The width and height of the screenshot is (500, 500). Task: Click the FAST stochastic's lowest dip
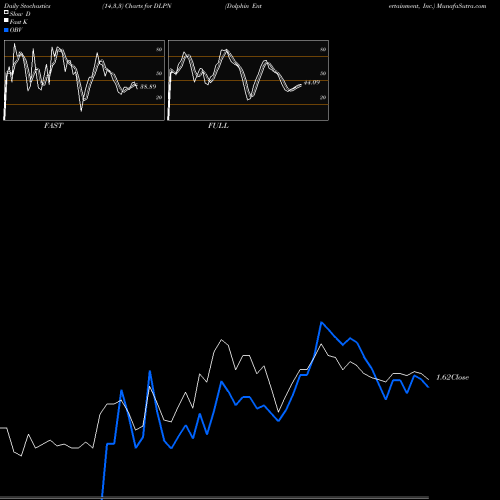[81, 110]
